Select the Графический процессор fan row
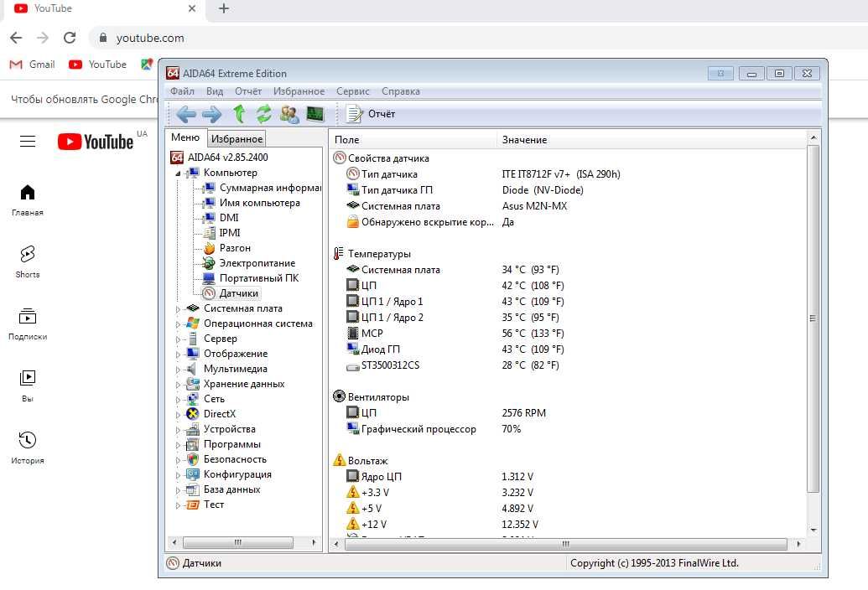 [568, 429]
